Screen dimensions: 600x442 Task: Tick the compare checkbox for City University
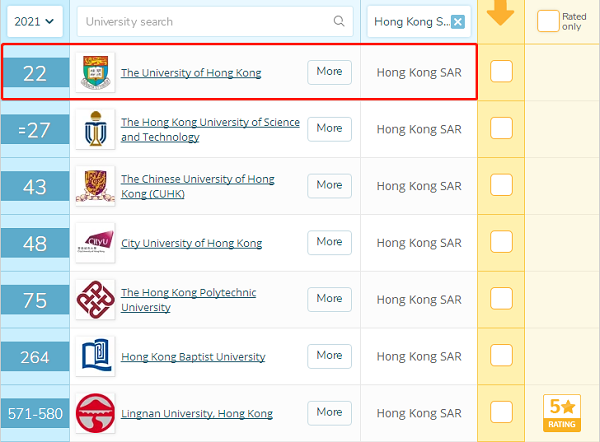coord(501,243)
